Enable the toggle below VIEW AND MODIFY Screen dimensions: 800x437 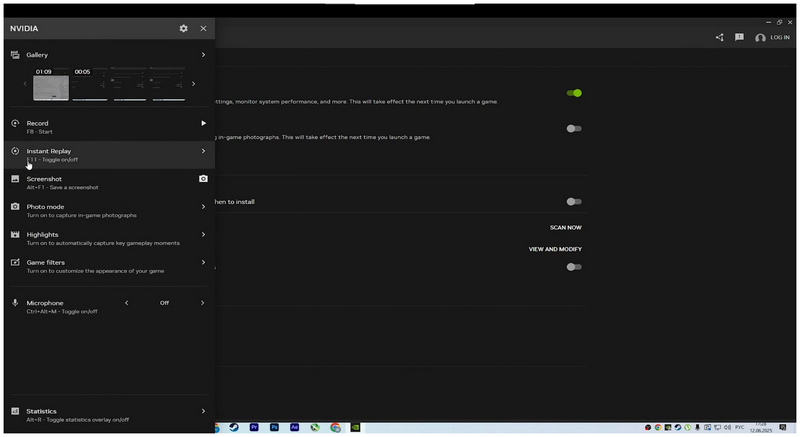[574, 267]
